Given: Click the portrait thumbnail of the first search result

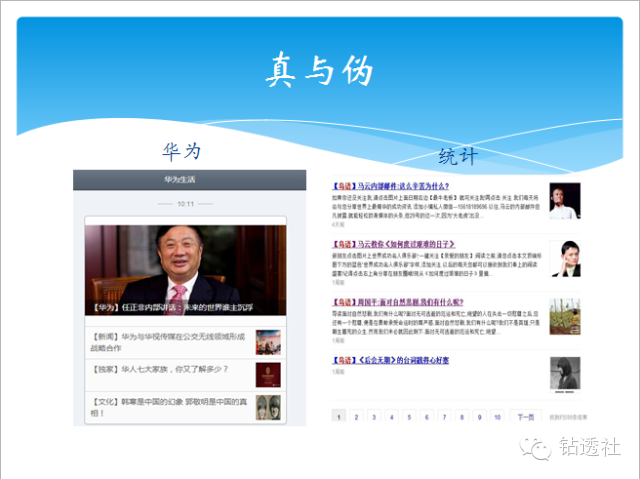Looking at the screenshot, I should [565, 201].
